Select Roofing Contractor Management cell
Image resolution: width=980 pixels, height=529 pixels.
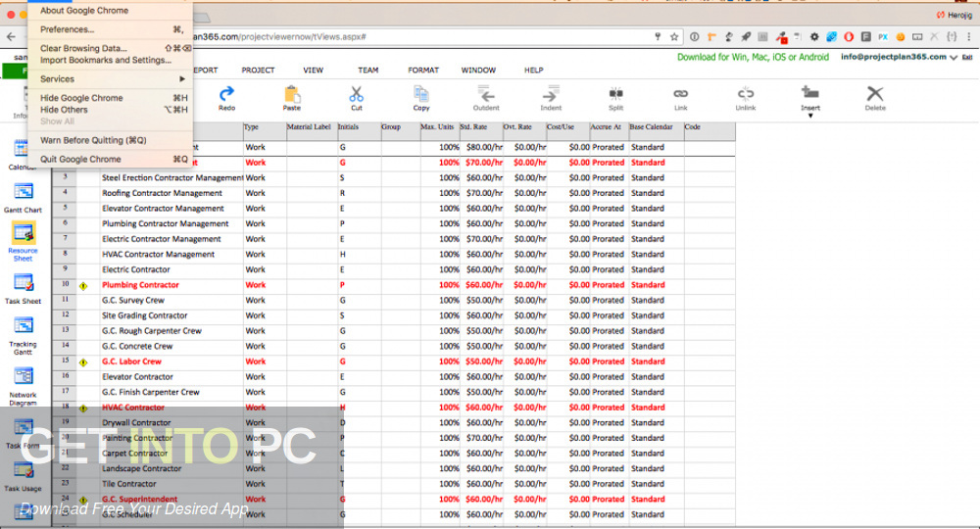[x=171, y=193]
